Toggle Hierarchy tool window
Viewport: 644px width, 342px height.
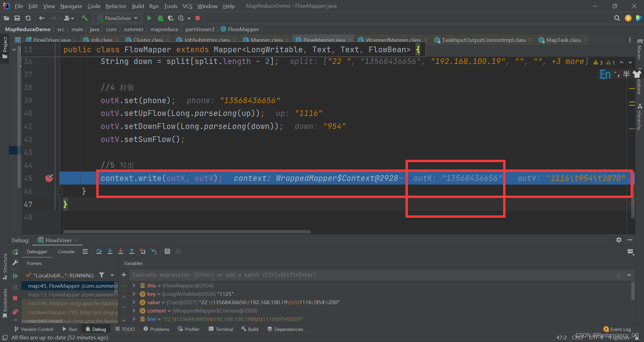coord(640,117)
